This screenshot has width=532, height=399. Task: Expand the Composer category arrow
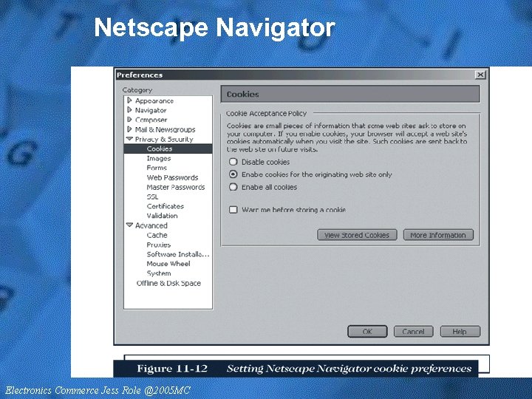coord(129,120)
